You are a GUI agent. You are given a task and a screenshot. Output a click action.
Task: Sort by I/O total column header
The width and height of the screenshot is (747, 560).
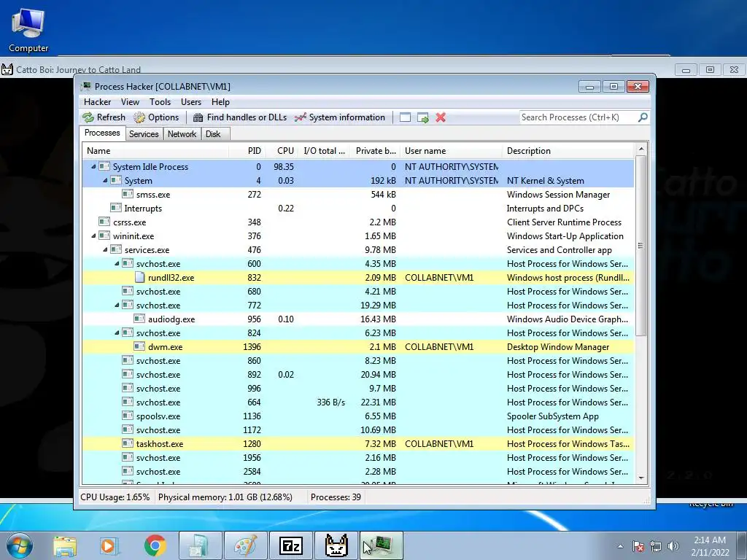click(x=324, y=151)
